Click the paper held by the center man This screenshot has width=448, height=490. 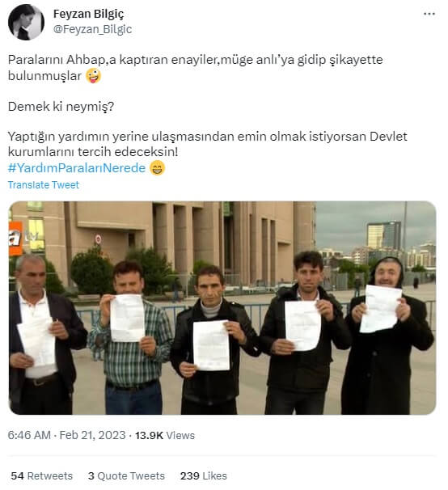(211, 345)
